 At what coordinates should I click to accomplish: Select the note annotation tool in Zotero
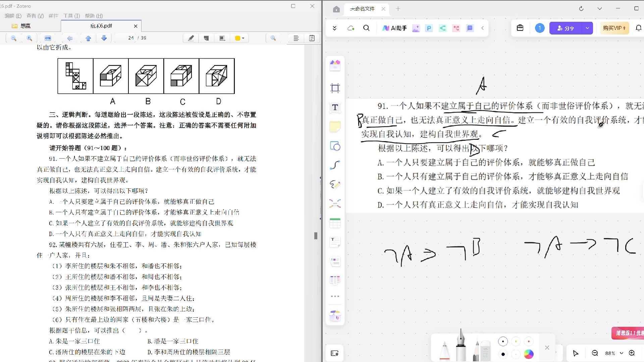(206, 38)
